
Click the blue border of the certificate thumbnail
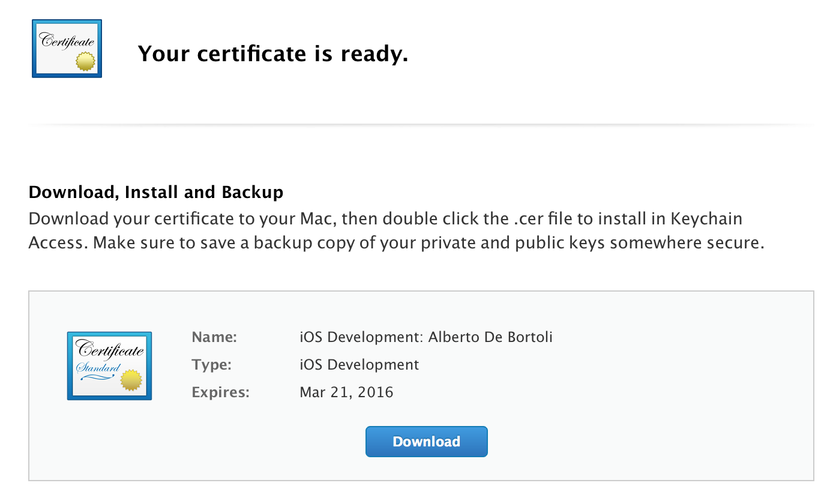(x=34, y=48)
